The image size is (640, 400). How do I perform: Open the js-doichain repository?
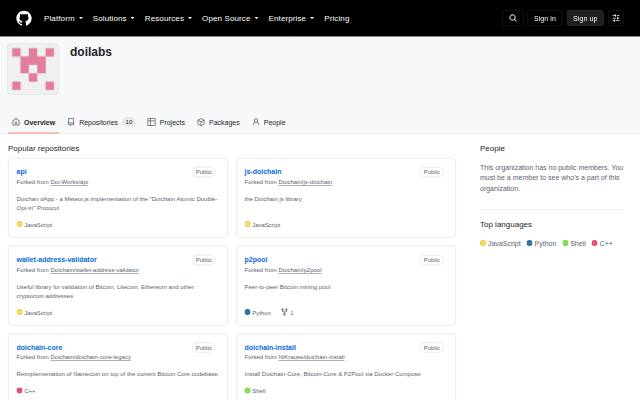(263, 171)
